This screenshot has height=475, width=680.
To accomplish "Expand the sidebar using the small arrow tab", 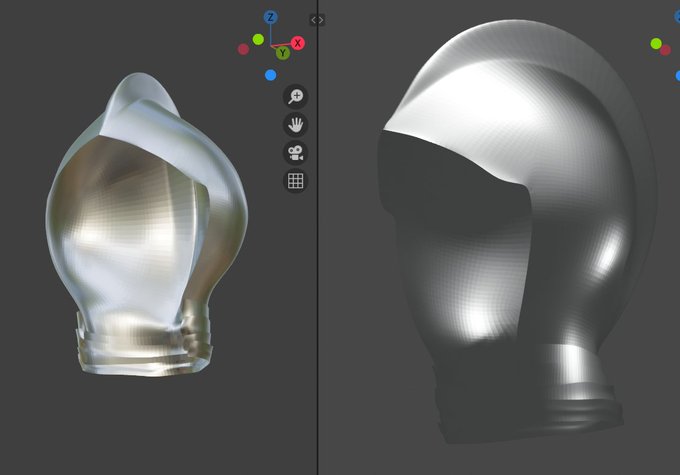I will pyautogui.click(x=317, y=20).
